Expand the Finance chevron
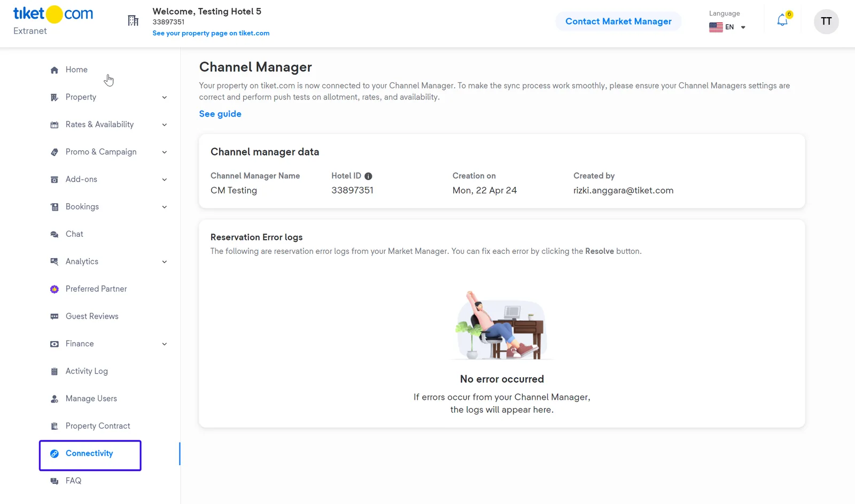The width and height of the screenshot is (855, 504). tap(165, 344)
